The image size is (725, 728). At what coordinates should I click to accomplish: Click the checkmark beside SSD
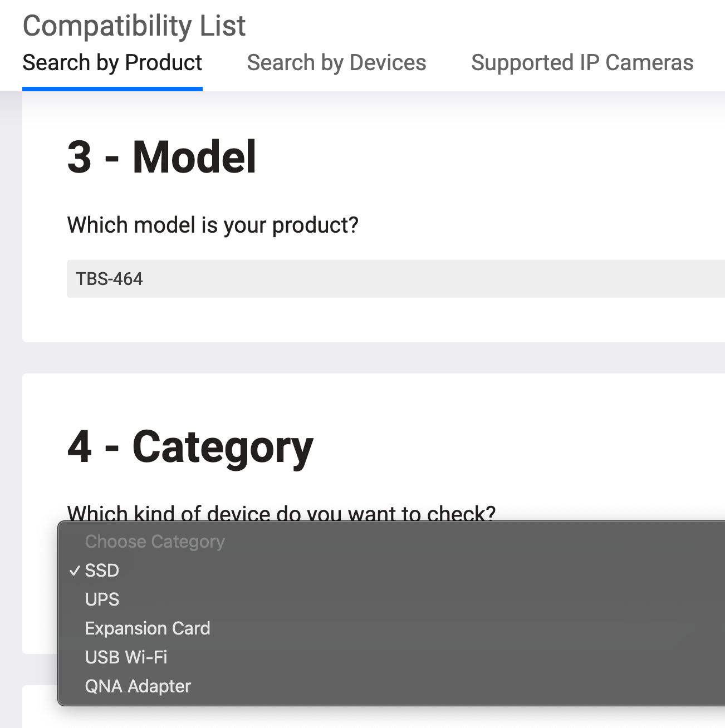[74, 571]
